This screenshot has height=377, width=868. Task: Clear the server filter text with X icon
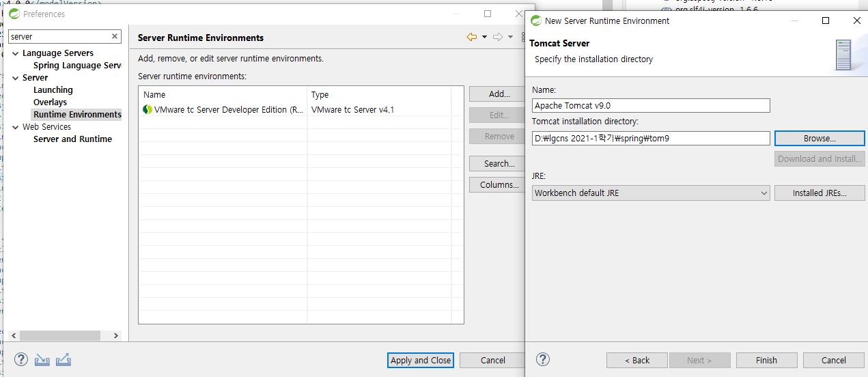[115, 36]
